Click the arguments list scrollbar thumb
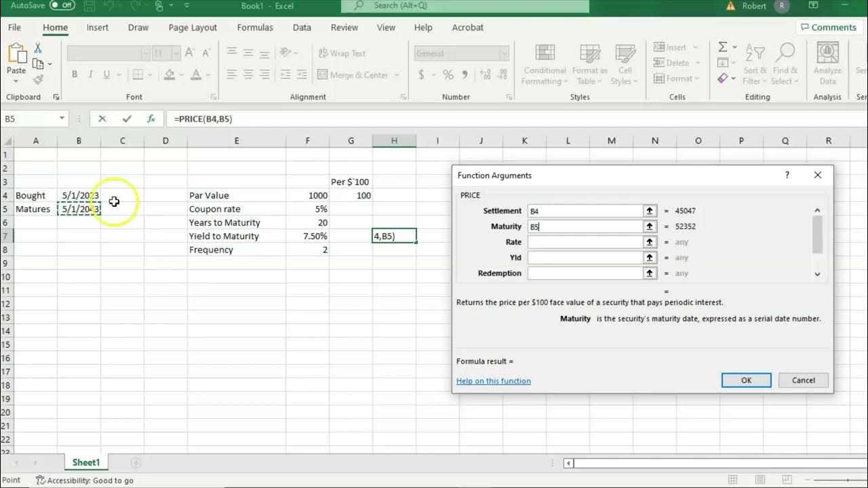Screen dimensions: 868x488 (817, 234)
